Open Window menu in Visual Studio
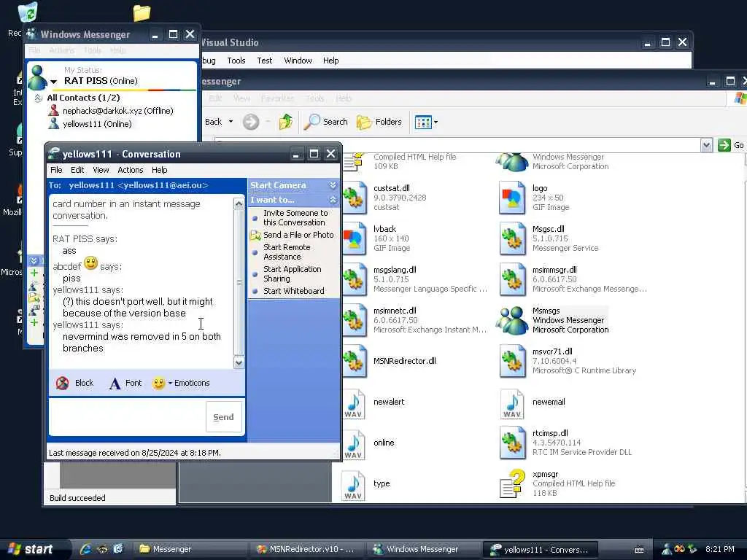Viewport: 747px width, 560px height. 298,61
